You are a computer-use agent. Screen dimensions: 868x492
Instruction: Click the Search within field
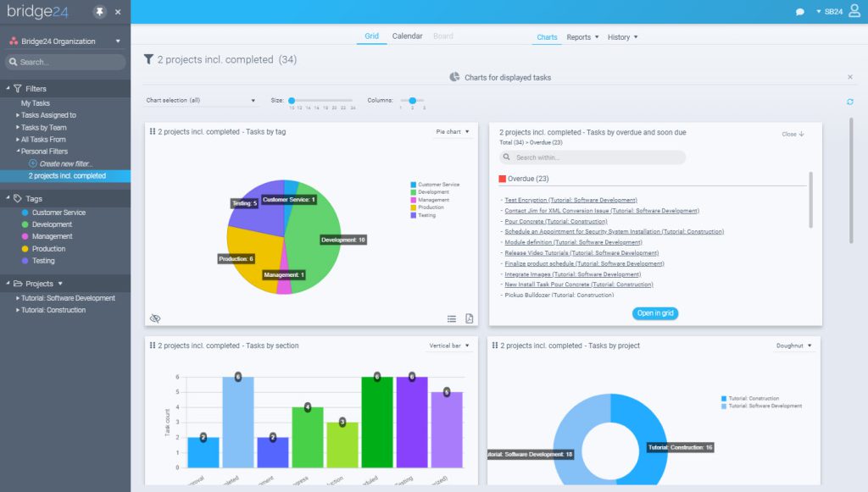(x=593, y=158)
